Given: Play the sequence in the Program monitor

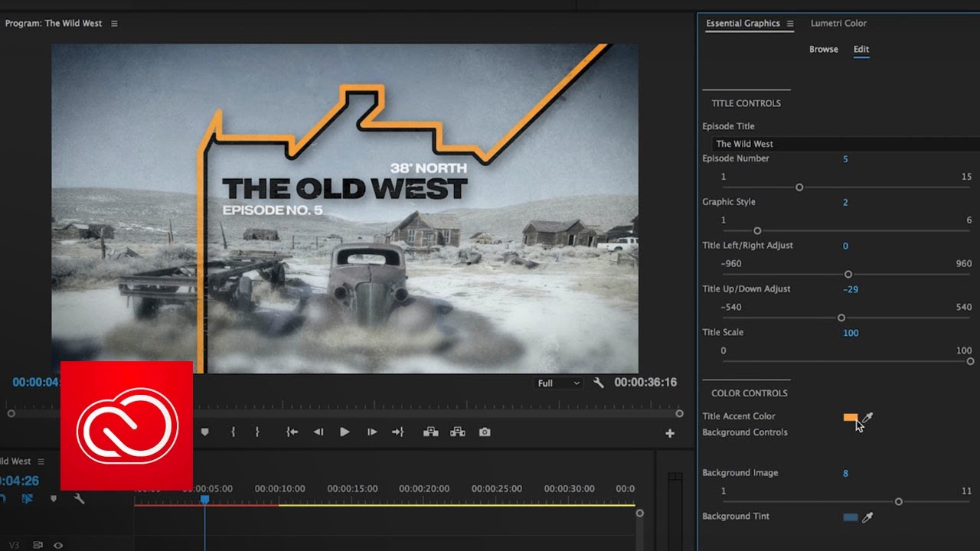Looking at the screenshot, I should [x=345, y=432].
